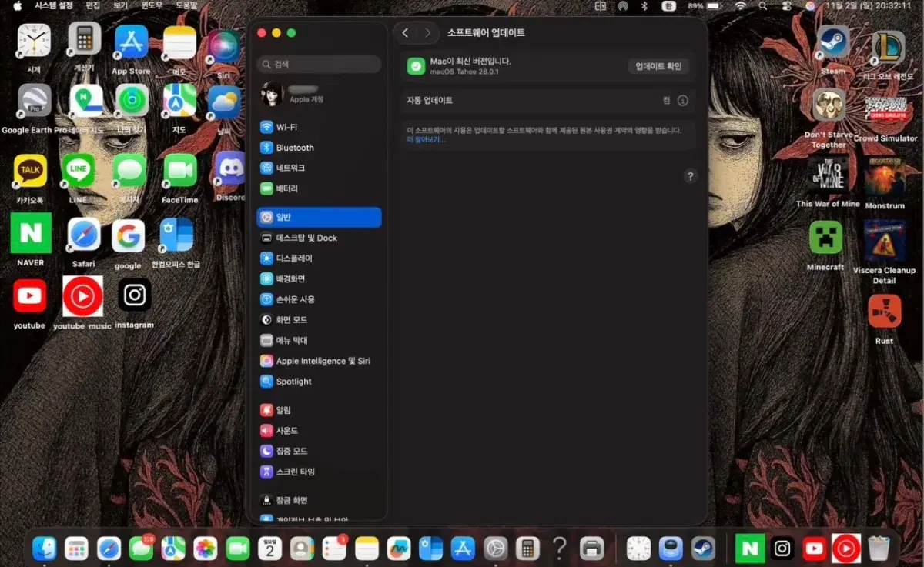
Task: Click the battery 89% indicator
Action: pyautogui.click(x=706, y=5)
